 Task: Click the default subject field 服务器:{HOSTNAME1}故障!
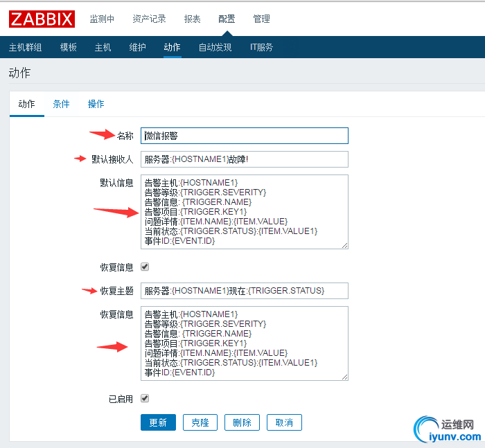[x=245, y=159]
